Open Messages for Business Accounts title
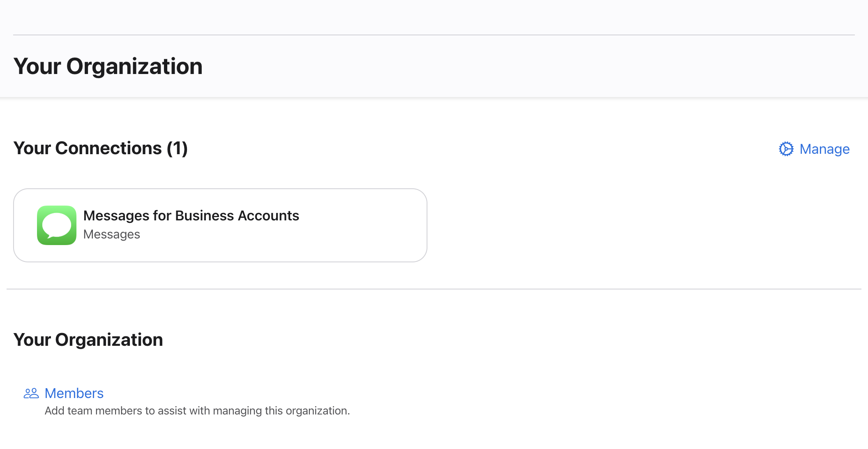Screen dimensions: 868x449 [191, 215]
